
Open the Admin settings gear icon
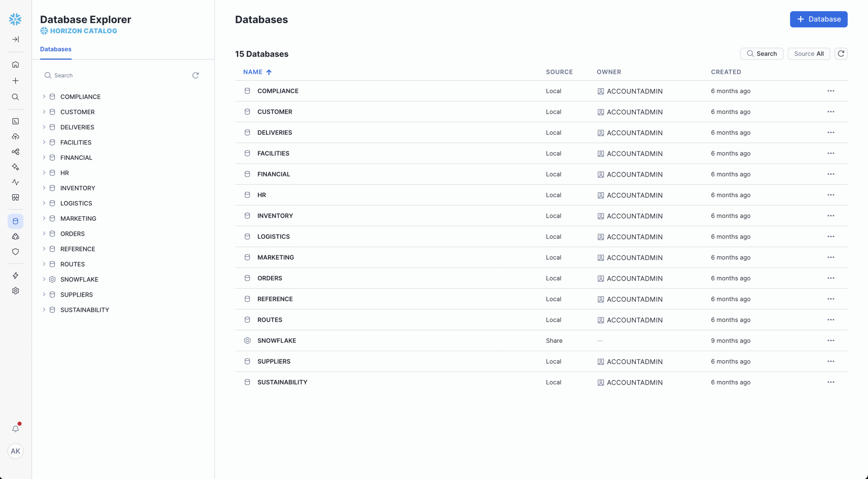tap(15, 291)
